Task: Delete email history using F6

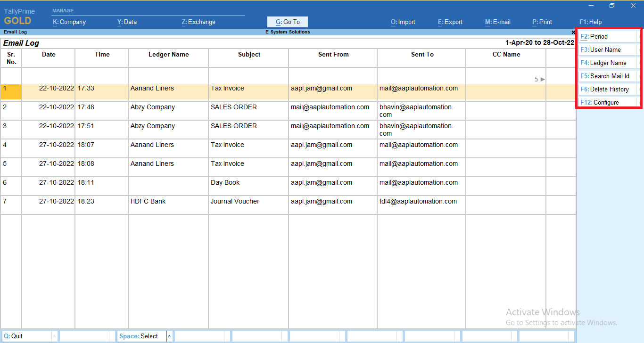Action: (606, 89)
